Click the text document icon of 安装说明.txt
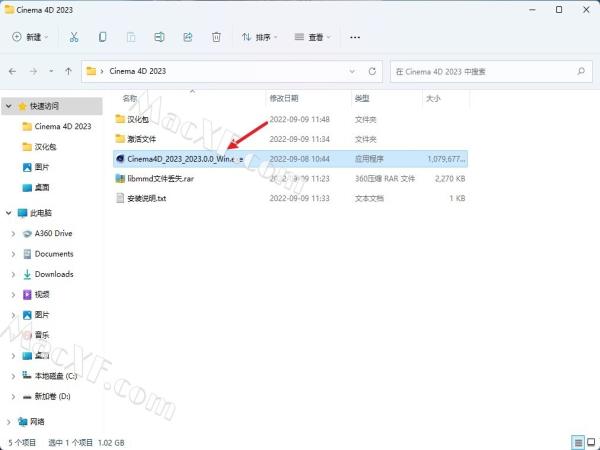600x450 pixels. click(x=120, y=198)
